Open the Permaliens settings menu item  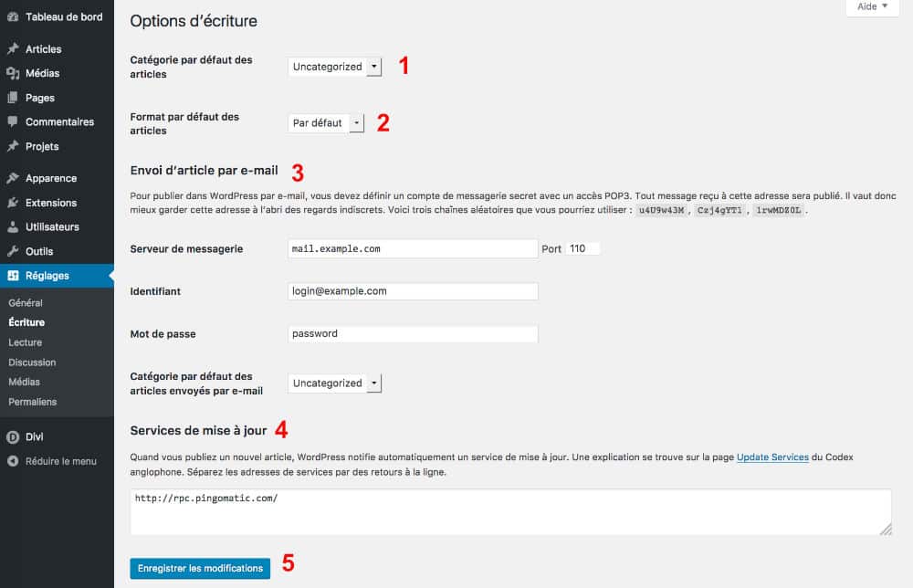(32, 402)
